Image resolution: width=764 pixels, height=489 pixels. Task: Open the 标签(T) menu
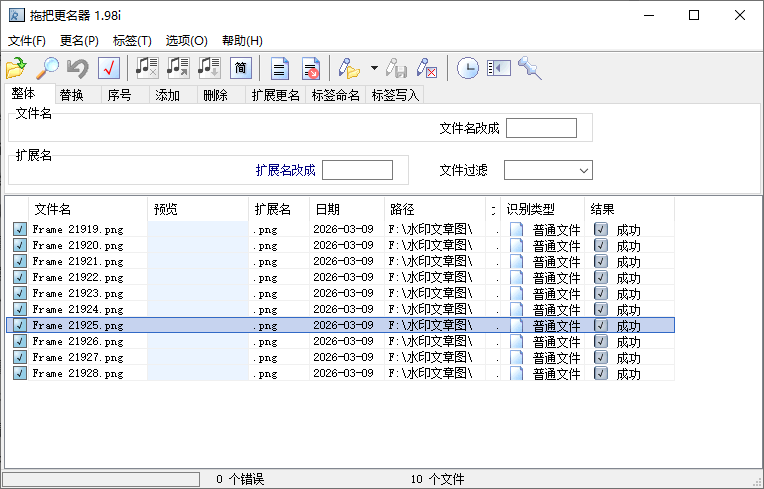coord(132,40)
